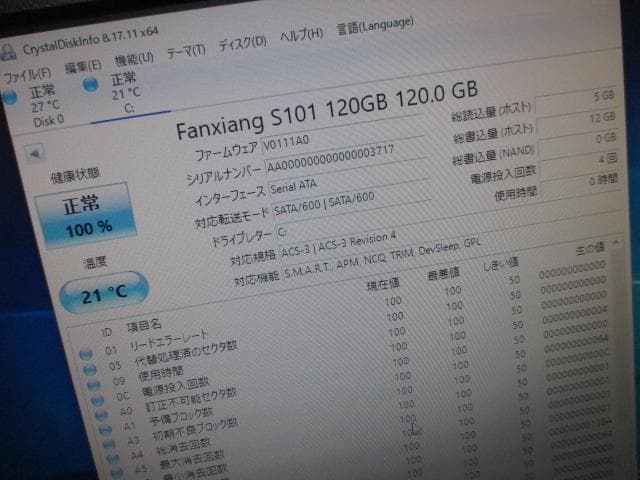Screen dimensions: 640x480
Task: Click the 総書込量 (NAND) label
Action: click(493, 155)
